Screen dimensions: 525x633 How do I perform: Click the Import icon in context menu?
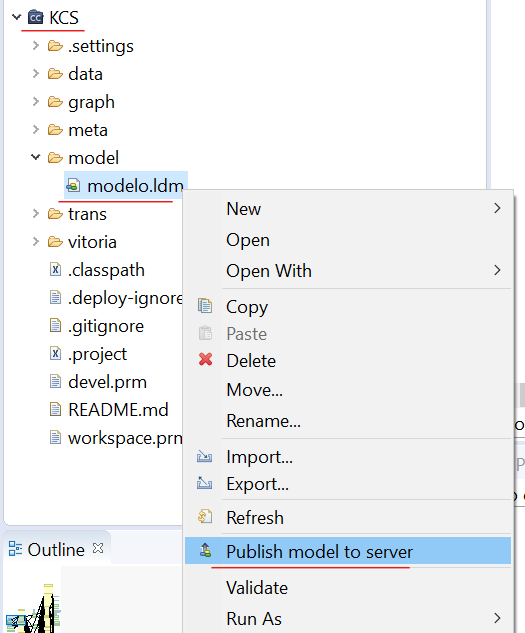point(204,456)
